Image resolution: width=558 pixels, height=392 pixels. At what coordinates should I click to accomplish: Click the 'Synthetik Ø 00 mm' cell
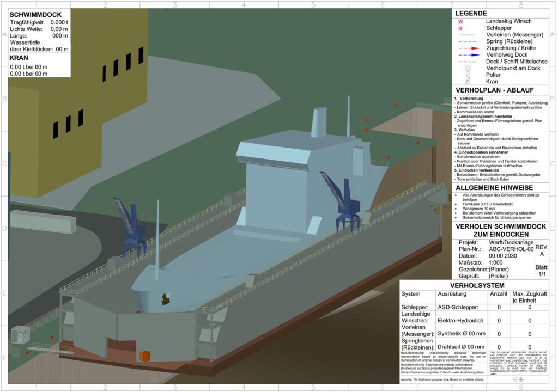[x=462, y=334]
